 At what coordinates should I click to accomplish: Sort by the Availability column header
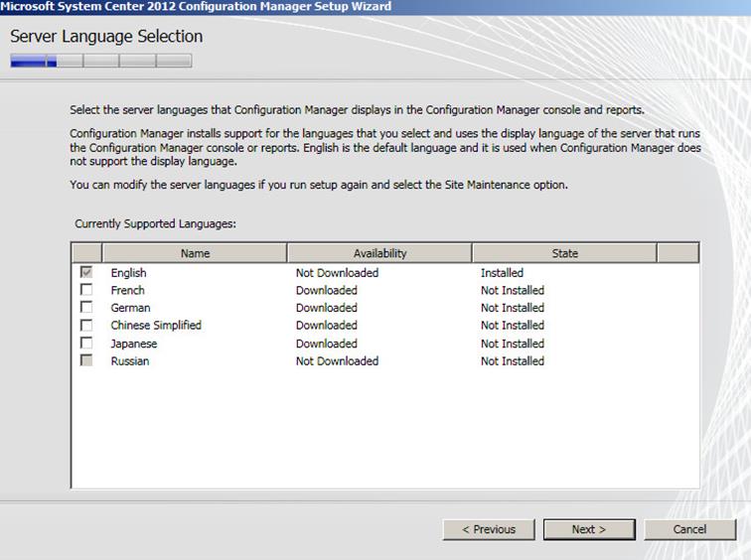coord(379,253)
